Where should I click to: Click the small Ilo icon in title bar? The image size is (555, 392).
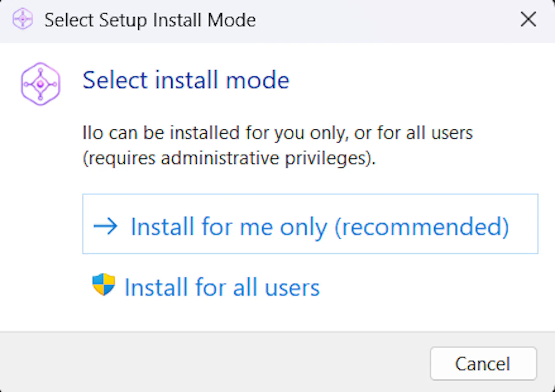click(x=23, y=19)
